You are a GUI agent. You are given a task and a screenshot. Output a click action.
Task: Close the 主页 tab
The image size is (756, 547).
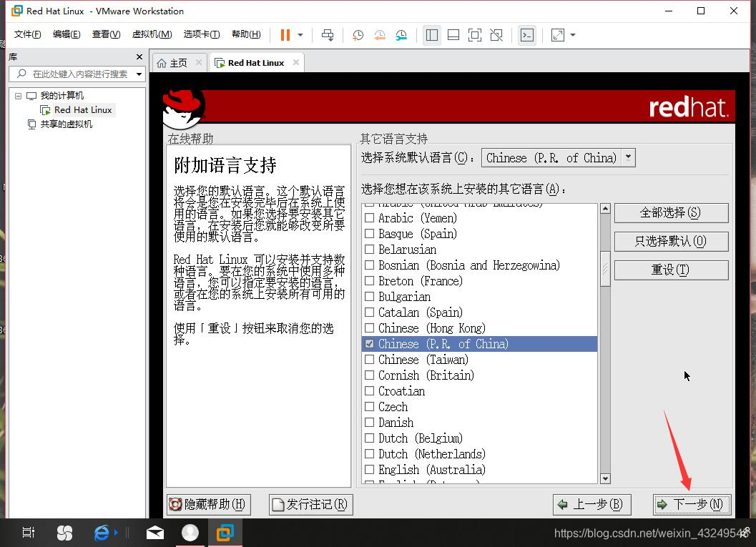click(x=199, y=62)
